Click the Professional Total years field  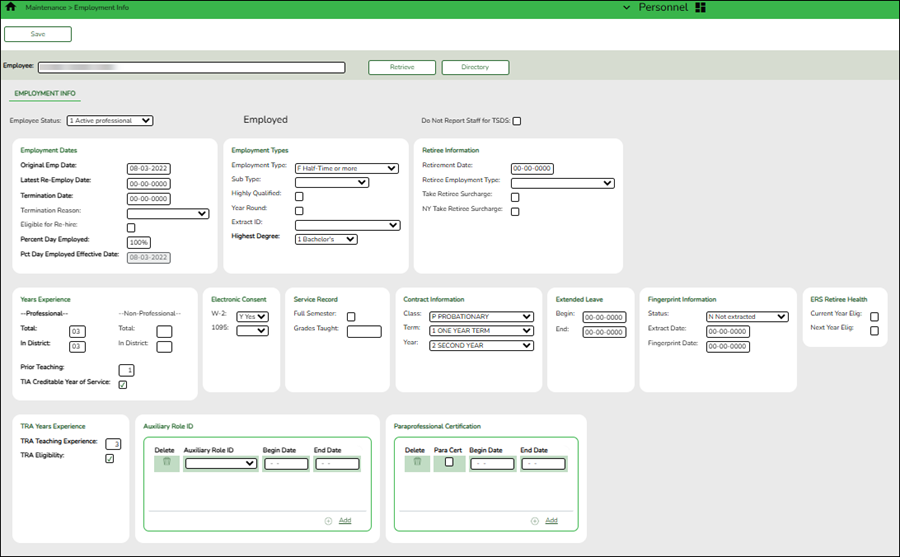(77, 331)
